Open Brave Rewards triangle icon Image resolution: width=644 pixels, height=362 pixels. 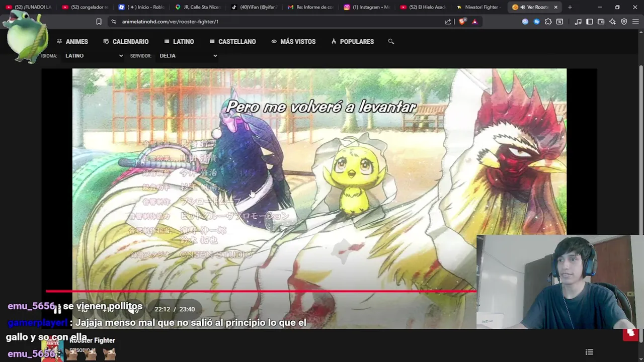pos(474,22)
